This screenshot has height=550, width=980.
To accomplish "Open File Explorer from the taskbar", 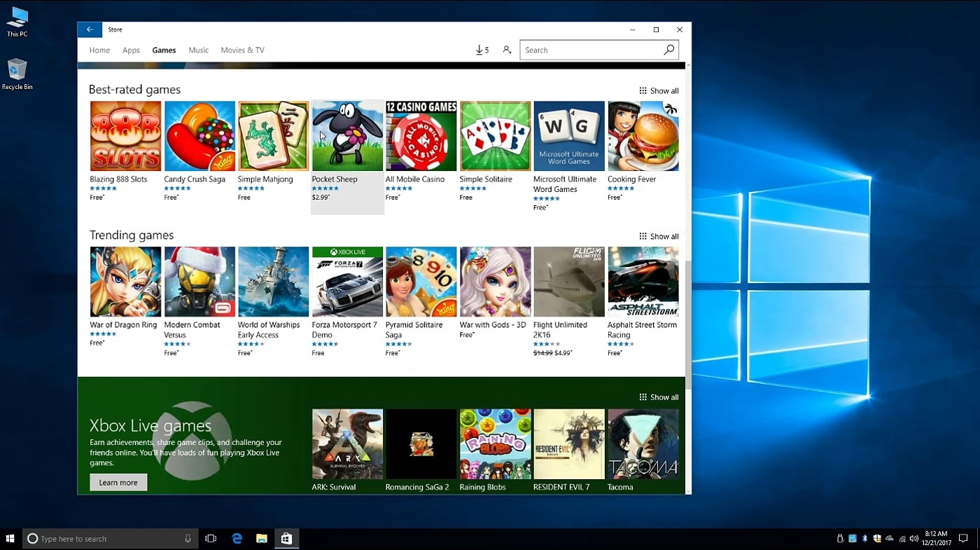I will pyautogui.click(x=262, y=538).
